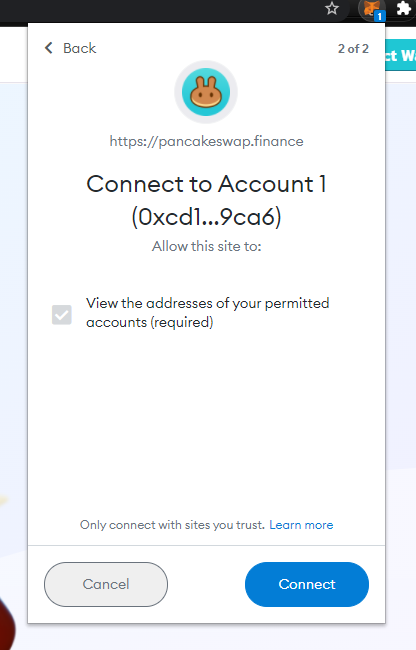Confirm with the blue Connect button
416x650 pixels.
(x=307, y=585)
